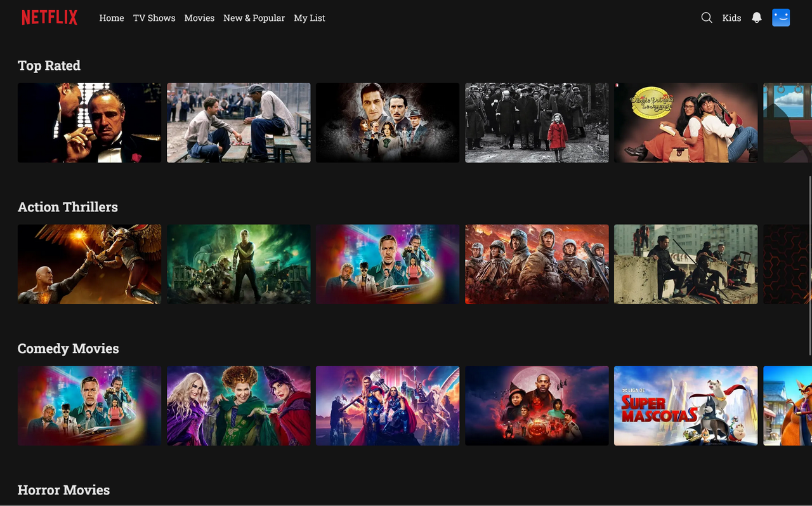The width and height of the screenshot is (812, 506).
Task: Select the Thor Love and Thunder thumbnail
Action: pos(388,406)
